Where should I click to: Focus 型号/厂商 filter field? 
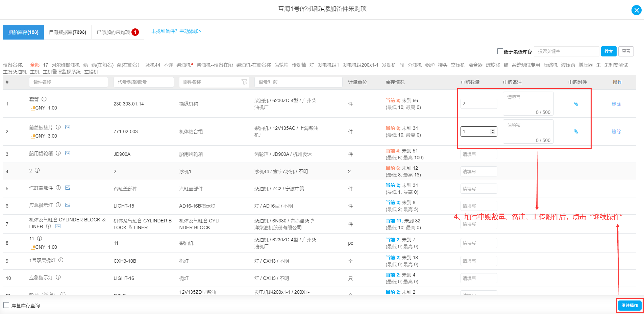point(298,82)
